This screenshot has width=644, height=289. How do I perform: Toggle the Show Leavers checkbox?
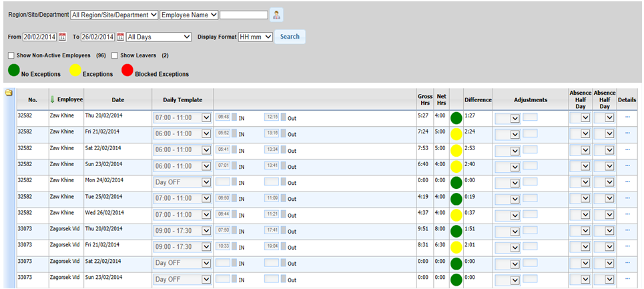115,55
